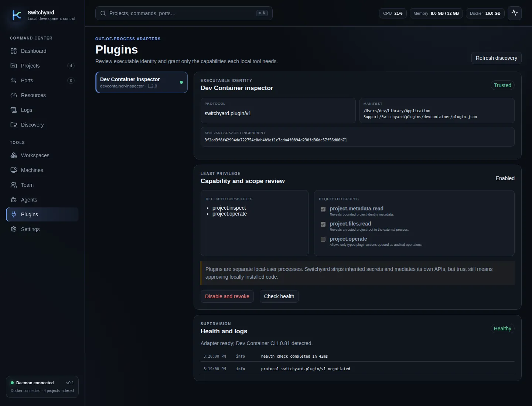Screen dimensions: 532x406
Task: Click the Switchyard logo icon
Action: click(17, 15)
